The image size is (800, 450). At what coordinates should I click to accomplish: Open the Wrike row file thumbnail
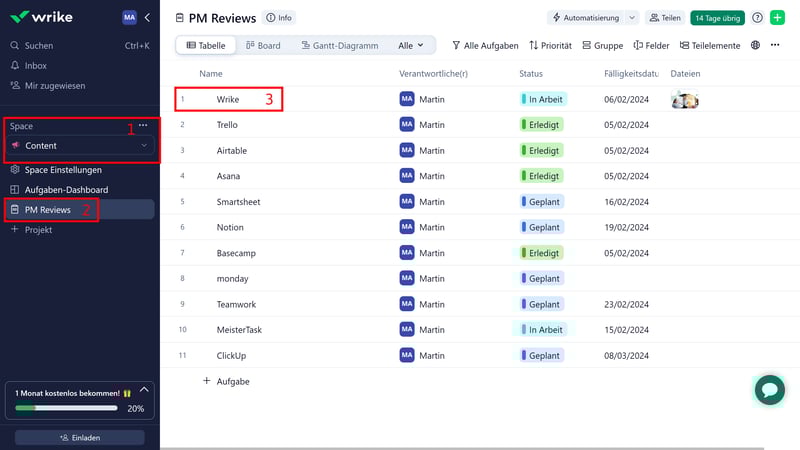(x=684, y=99)
